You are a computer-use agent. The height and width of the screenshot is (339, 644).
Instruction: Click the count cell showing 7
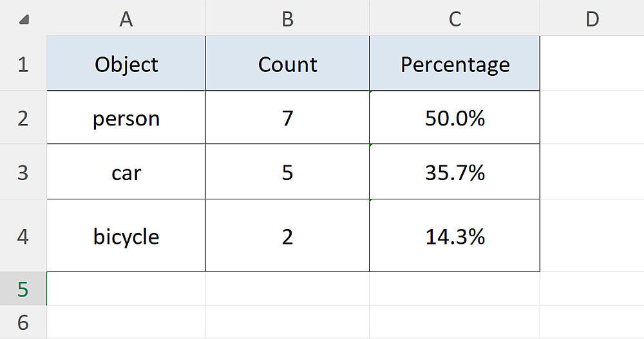coord(287,118)
